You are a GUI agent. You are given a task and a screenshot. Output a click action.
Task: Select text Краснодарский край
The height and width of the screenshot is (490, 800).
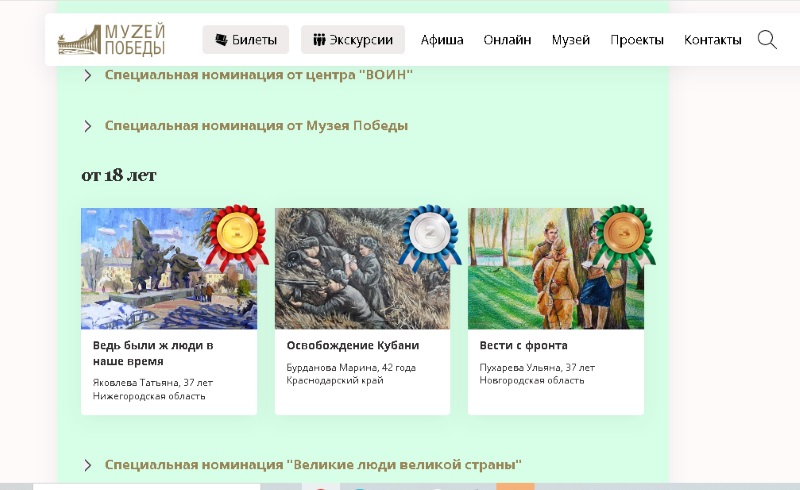335,380
